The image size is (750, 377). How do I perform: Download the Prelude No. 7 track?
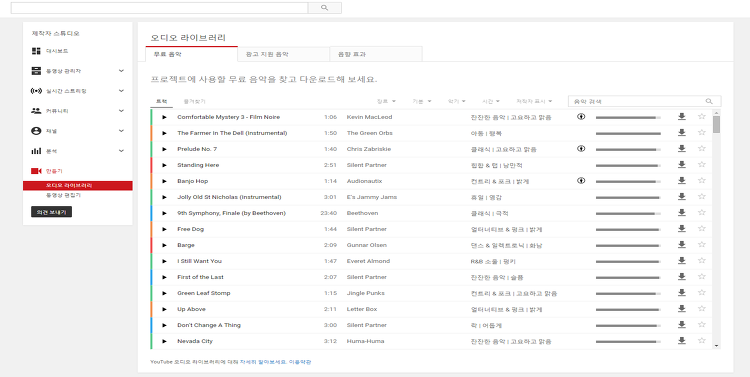[x=682, y=149]
